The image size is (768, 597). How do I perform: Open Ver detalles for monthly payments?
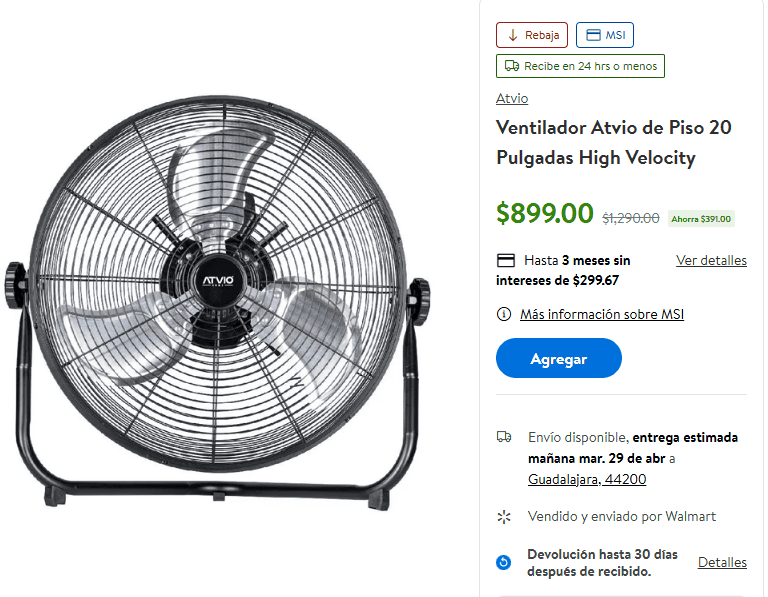click(x=711, y=260)
